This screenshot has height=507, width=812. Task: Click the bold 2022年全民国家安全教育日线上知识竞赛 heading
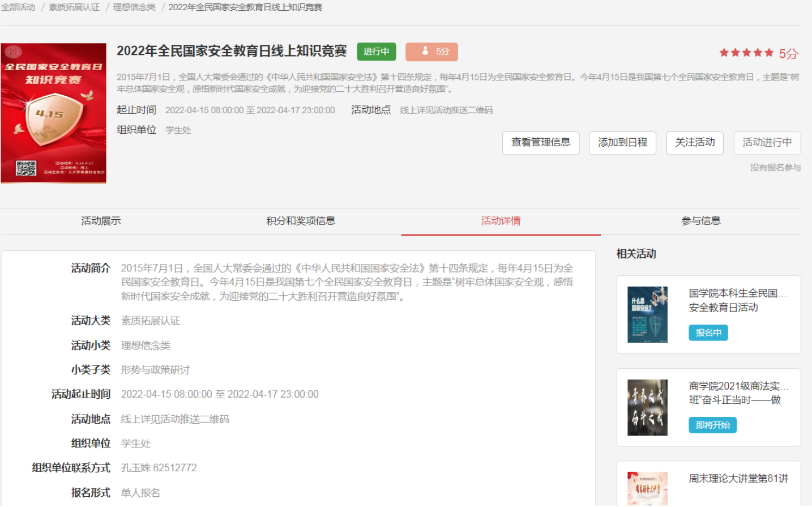tap(232, 51)
